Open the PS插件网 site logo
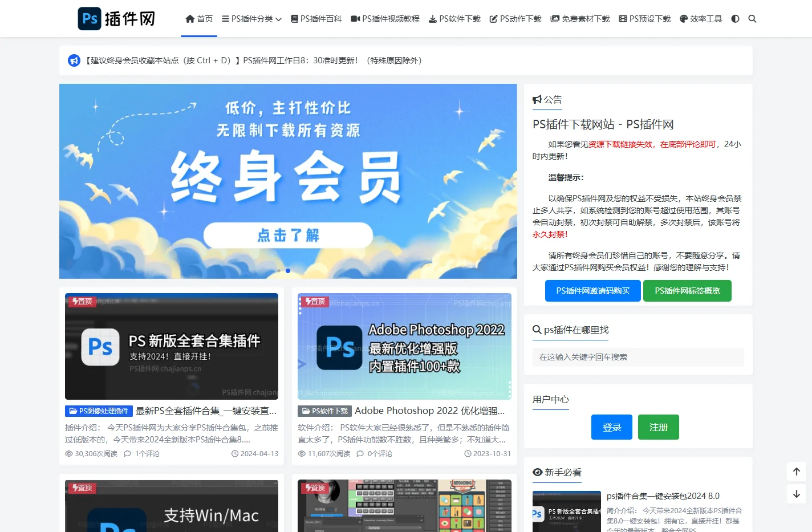The height and width of the screenshot is (532, 812). 116,19
